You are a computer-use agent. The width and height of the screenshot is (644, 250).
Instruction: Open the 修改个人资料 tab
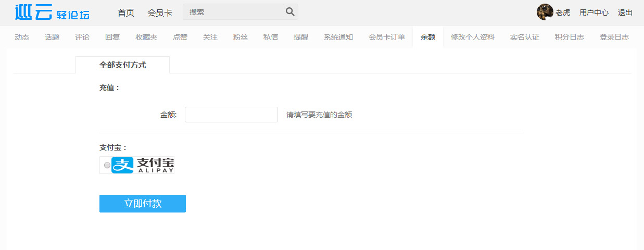coord(473,37)
